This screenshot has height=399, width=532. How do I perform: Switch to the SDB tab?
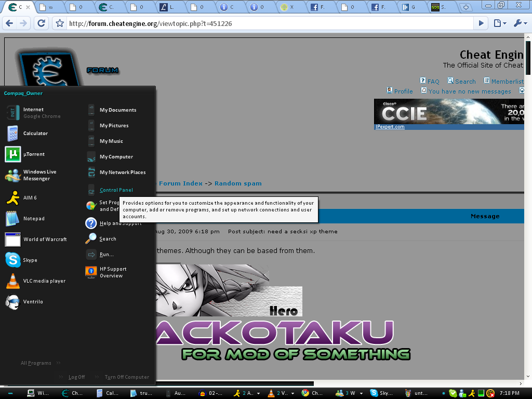pyautogui.click(x=440, y=7)
